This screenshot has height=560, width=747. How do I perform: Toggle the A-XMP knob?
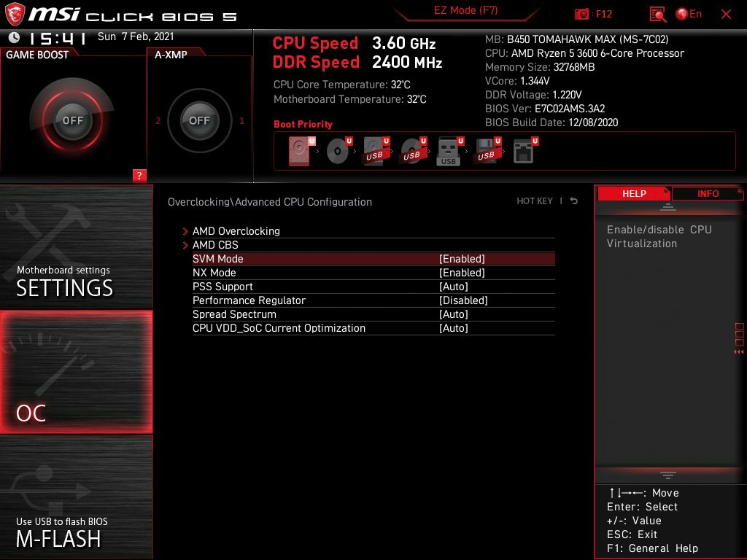tap(199, 120)
